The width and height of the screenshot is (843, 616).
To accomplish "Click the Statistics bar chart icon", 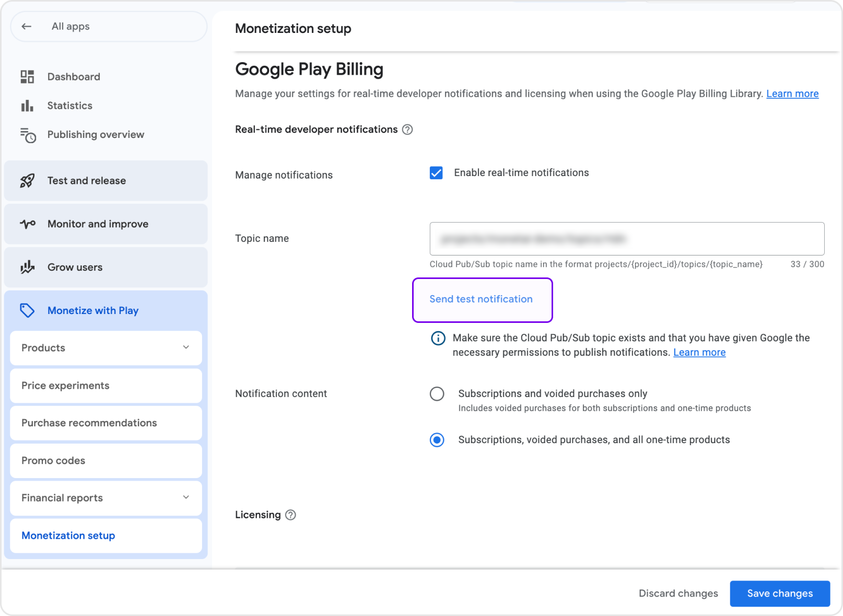I will coord(27,106).
